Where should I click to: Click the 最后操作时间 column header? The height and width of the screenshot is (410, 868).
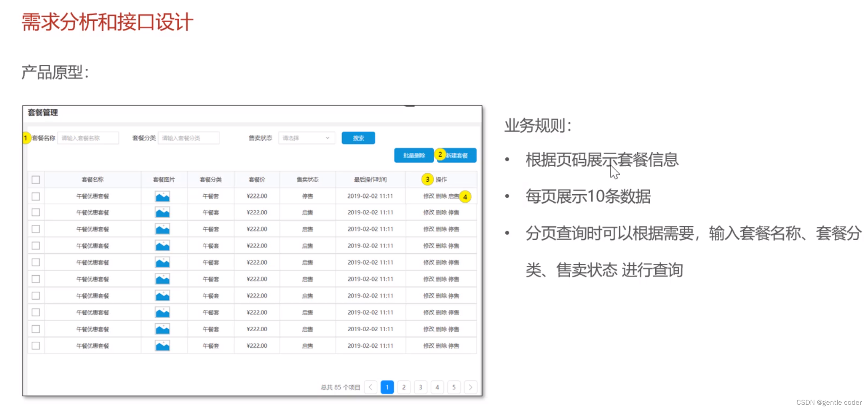click(370, 180)
